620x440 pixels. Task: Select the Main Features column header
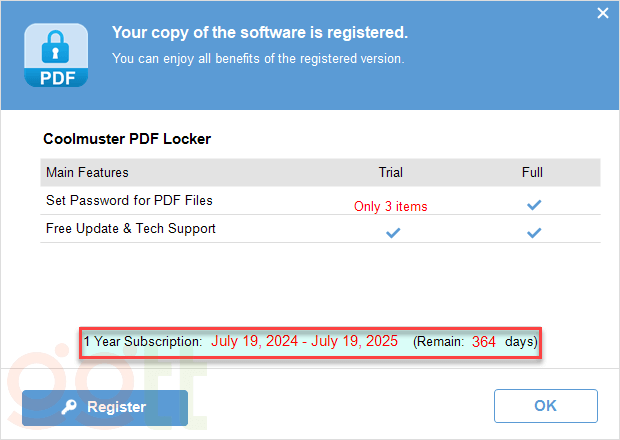(87, 172)
